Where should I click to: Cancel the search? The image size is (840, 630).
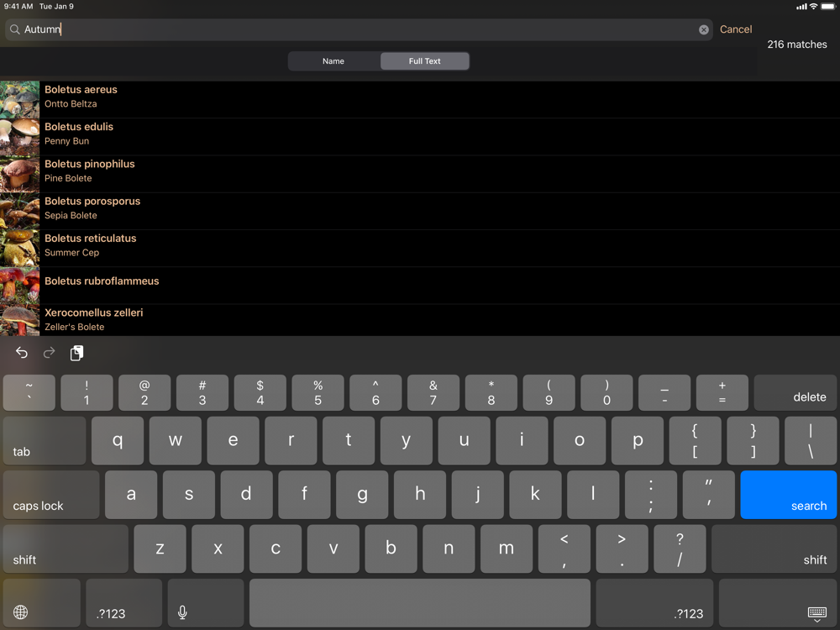pyautogui.click(x=736, y=29)
